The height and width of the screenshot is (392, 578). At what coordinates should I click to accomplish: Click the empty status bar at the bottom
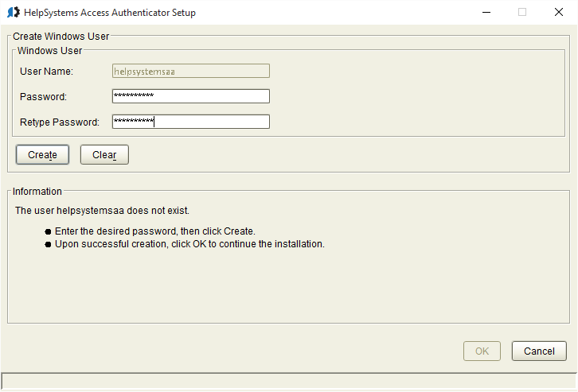(288, 381)
